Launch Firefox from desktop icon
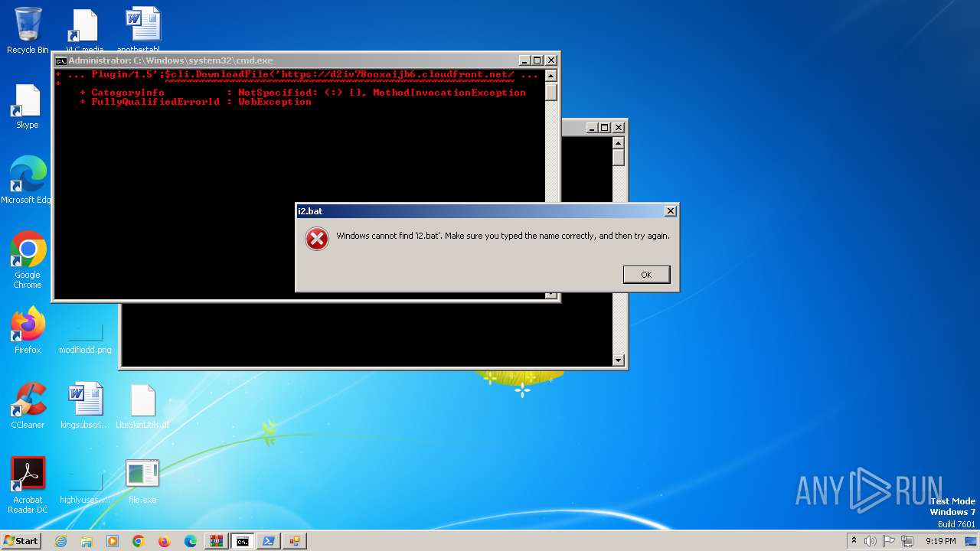The width and height of the screenshot is (980, 551). pos(28,331)
